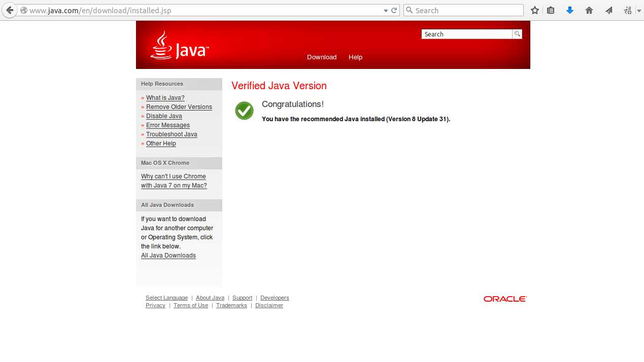Open the 'All Java Downloads' link
Viewport: 644px width, 362px height.
(168, 256)
